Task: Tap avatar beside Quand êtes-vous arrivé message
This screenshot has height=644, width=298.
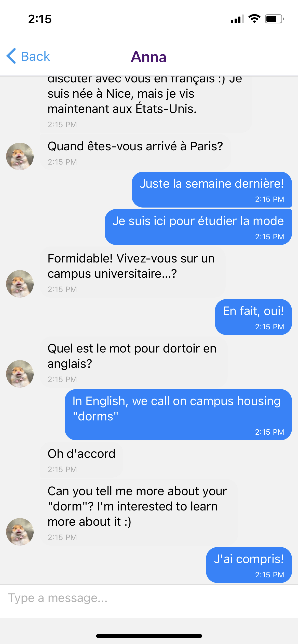Action: tap(20, 156)
